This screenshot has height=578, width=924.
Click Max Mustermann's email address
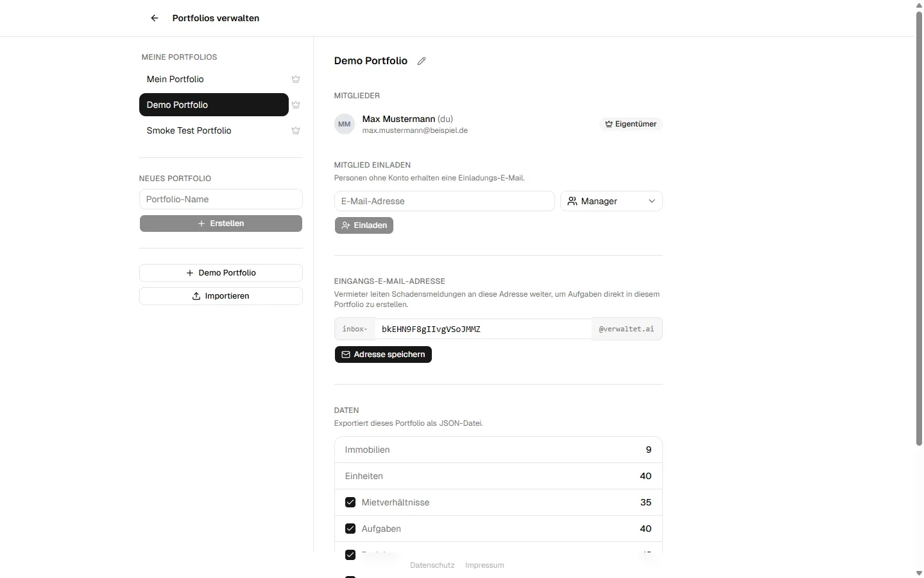click(415, 130)
